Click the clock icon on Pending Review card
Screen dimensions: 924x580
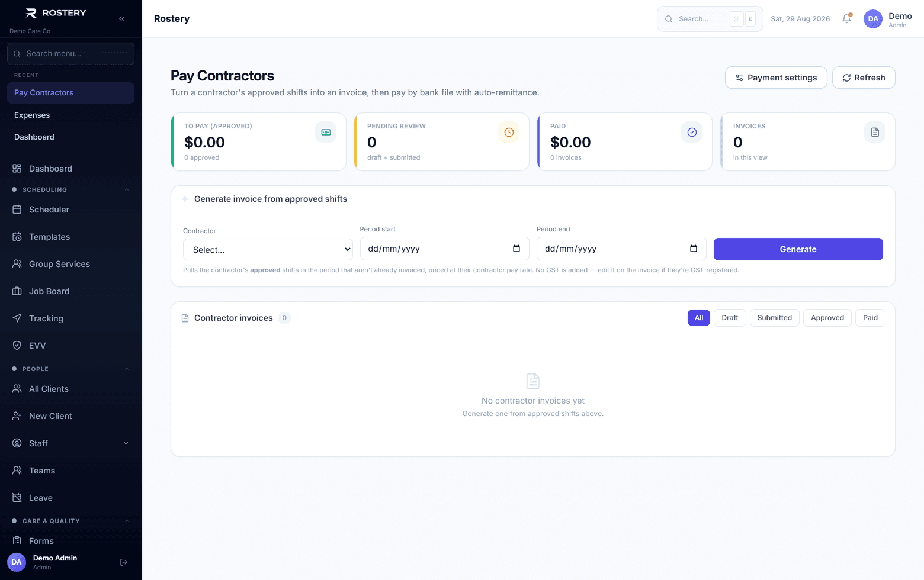509,132
